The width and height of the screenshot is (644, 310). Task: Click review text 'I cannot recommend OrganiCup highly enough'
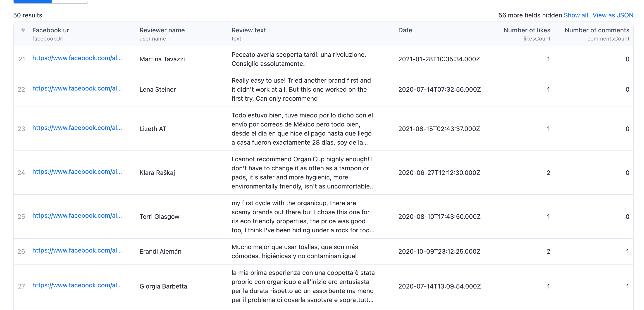[303, 173]
